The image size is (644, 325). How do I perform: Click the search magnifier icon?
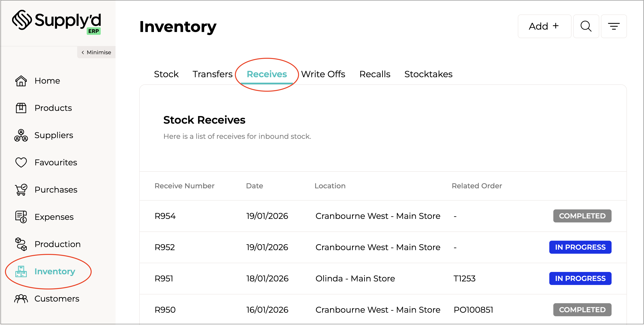point(586,26)
